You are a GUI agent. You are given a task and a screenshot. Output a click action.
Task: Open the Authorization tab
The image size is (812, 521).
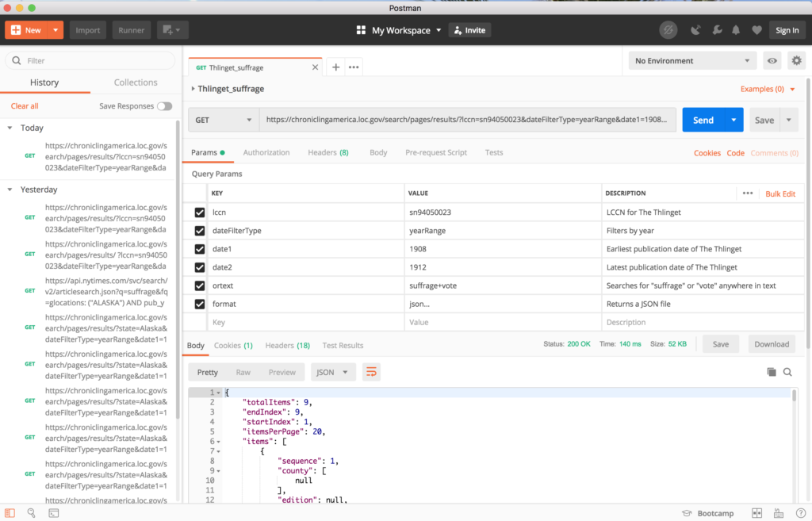pos(266,152)
